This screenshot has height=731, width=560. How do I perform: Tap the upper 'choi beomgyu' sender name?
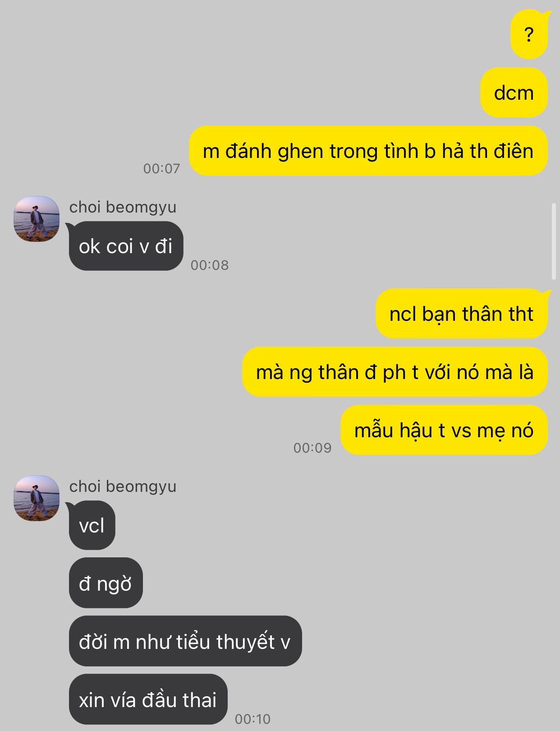(123, 207)
